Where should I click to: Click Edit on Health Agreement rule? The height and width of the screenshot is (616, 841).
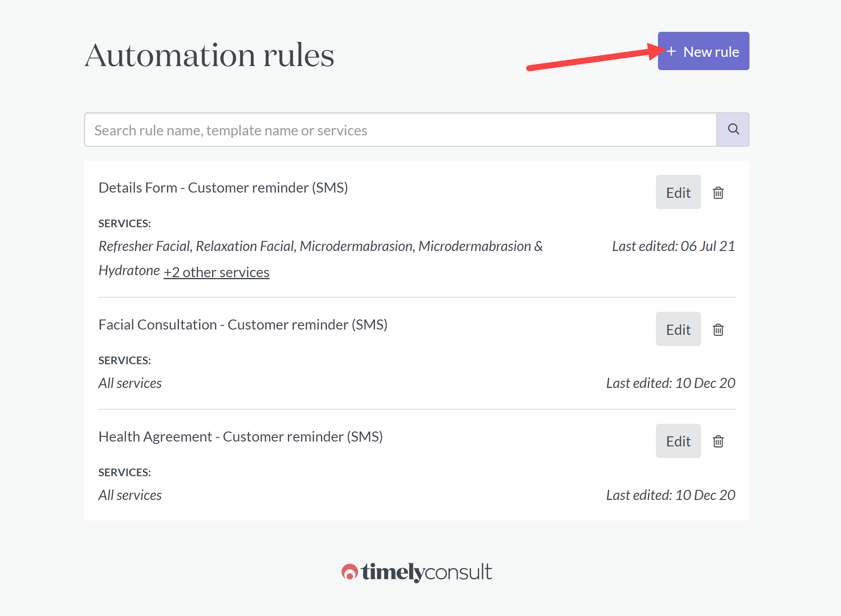click(679, 440)
